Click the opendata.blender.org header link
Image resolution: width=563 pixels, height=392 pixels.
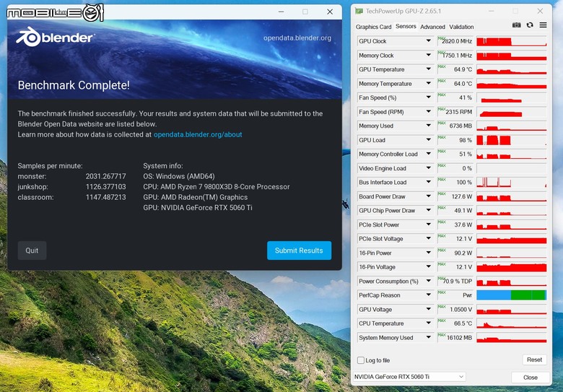297,38
